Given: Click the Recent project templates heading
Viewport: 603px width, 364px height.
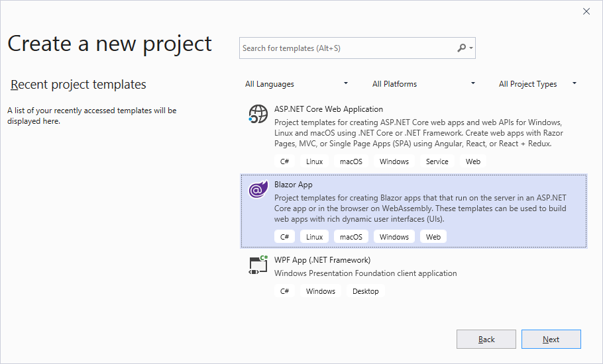Looking at the screenshot, I should (x=78, y=85).
